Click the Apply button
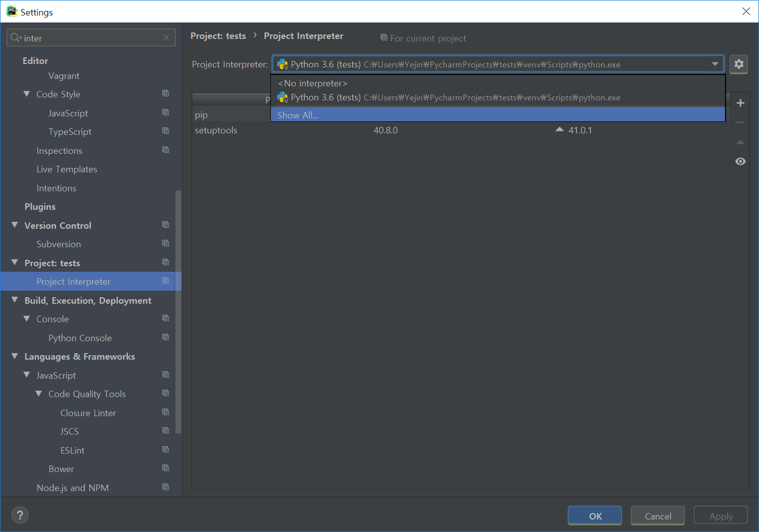This screenshot has width=759, height=532. click(x=721, y=516)
